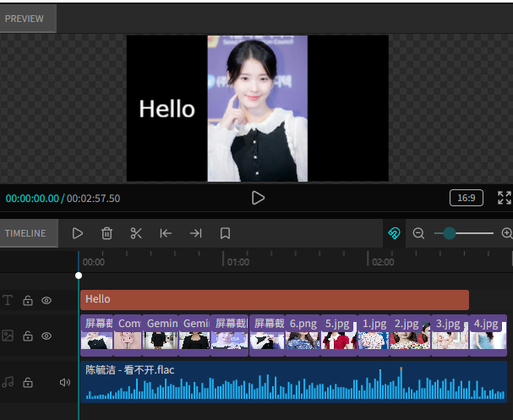Click the audio track music note icon
Screen dimensions: 513x420
pos(8,382)
